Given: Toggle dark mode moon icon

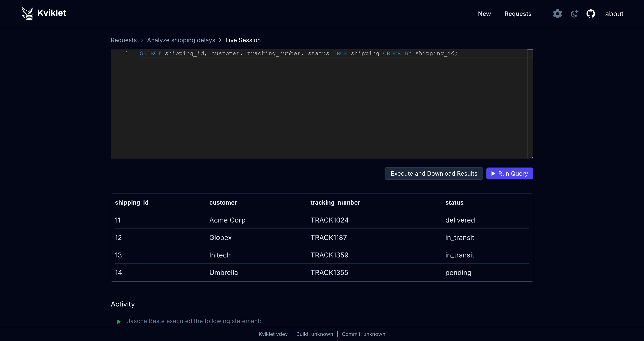Looking at the screenshot, I should [574, 14].
